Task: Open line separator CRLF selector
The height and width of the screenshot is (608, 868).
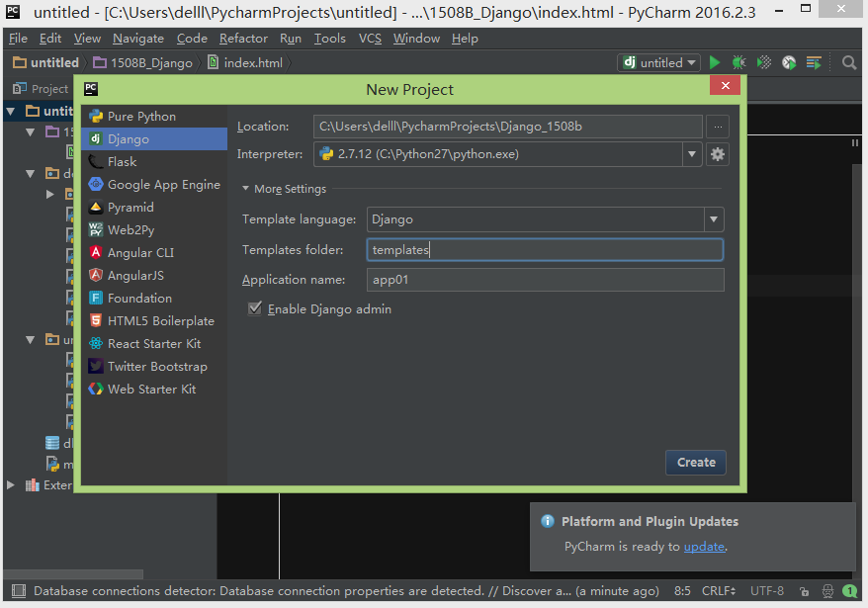Action: pos(719,591)
